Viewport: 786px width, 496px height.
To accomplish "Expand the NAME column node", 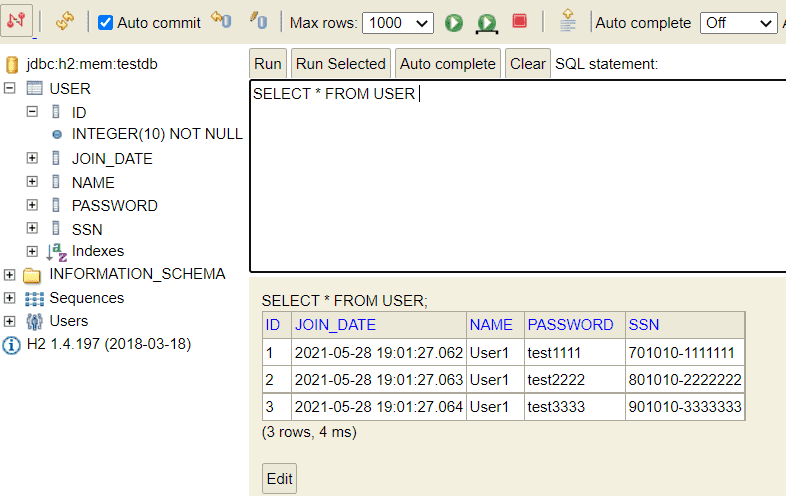I will (x=32, y=181).
